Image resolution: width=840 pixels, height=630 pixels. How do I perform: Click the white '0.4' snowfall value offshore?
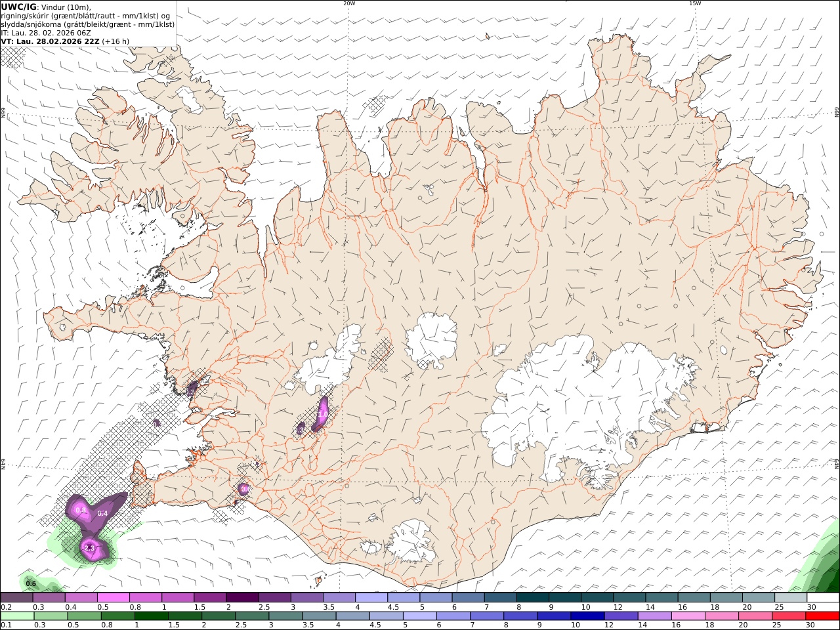click(102, 513)
